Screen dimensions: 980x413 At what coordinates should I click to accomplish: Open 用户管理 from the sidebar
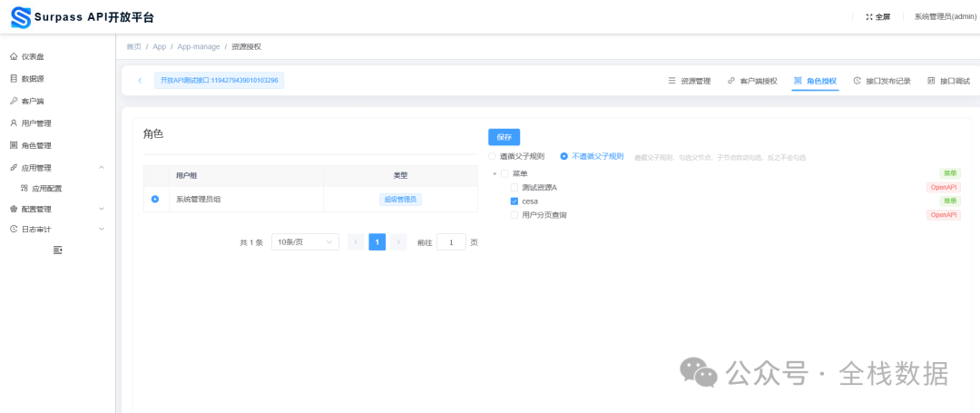35,123
